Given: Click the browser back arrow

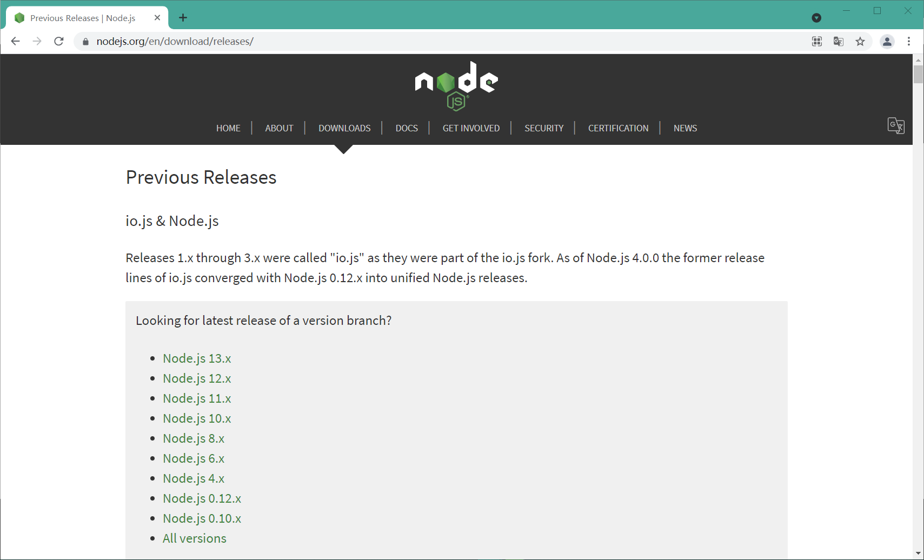Looking at the screenshot, I should pyautogui.click(x=15, y=41).
